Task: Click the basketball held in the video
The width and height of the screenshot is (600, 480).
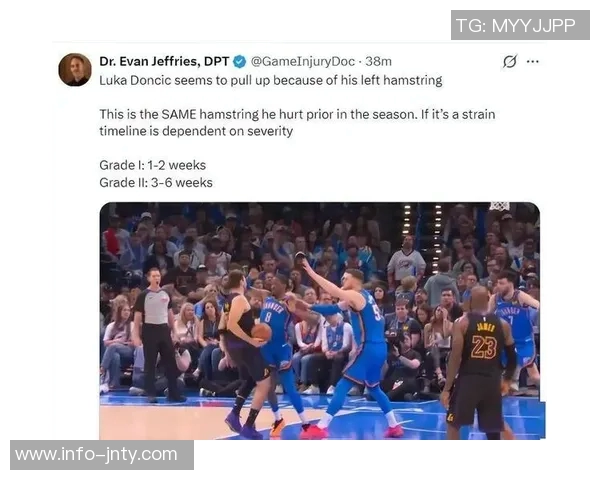Action: point(262,332)
